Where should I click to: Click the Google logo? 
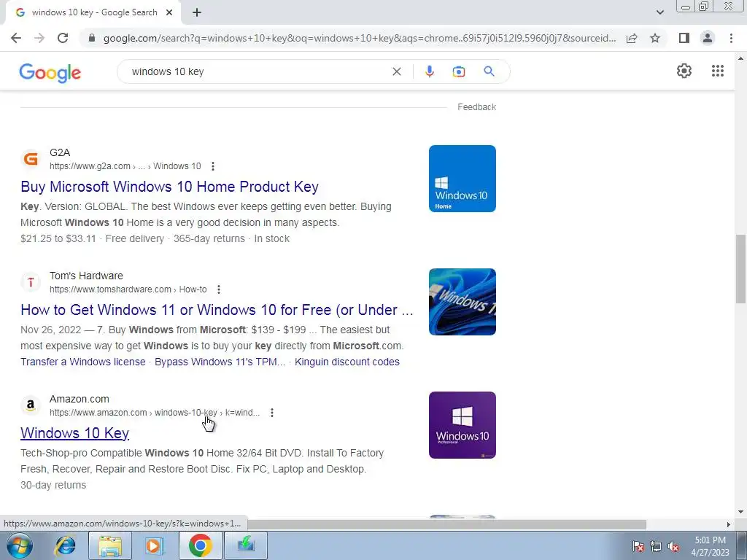50,72
